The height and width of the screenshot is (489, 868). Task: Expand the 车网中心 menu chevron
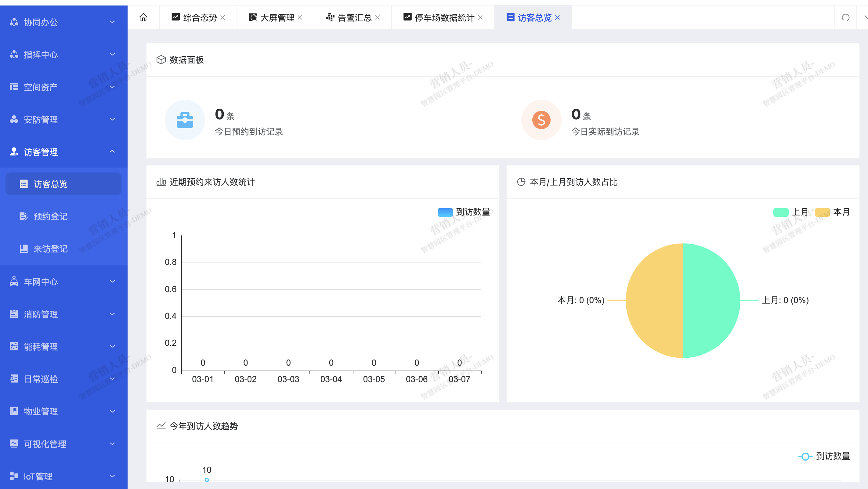pos(112,281)
